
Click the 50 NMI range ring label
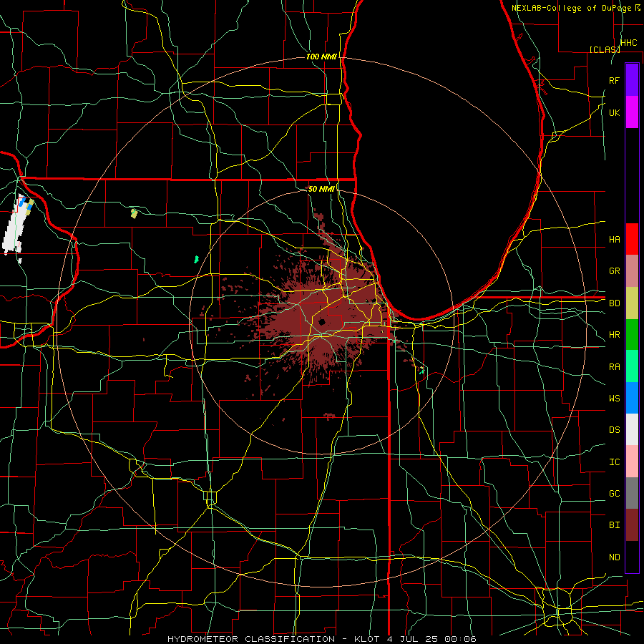[x=321, y=189]
